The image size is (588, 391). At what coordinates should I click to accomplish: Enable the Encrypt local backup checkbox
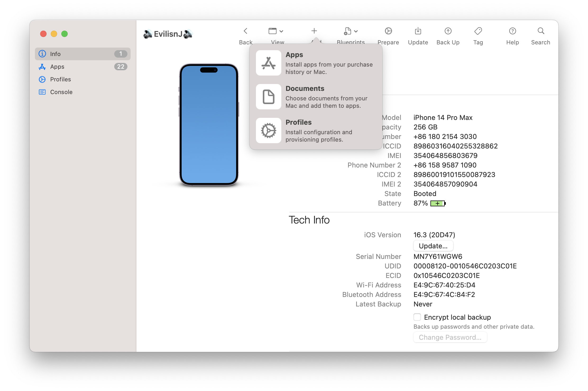[x=417, y=317]
